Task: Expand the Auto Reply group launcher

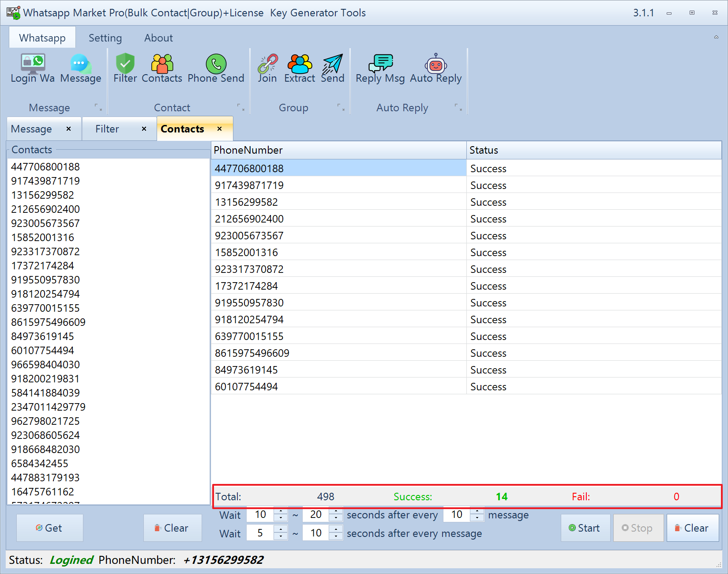Action: 458,107
